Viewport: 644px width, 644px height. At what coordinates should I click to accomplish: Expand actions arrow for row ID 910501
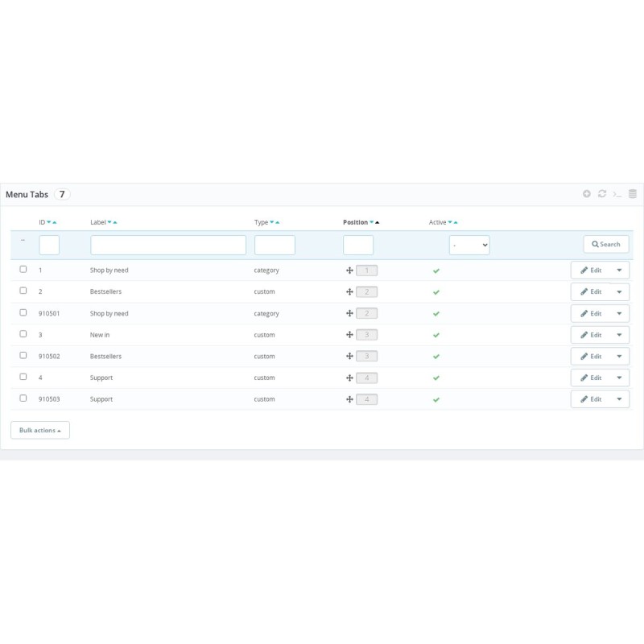[619, 313]
